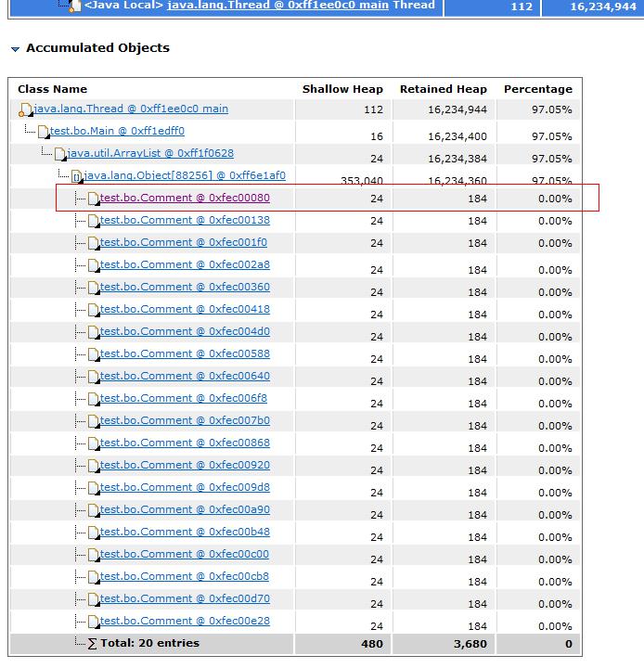Viewport: 644px width, 668px height.
Task: Open test.bo.Comment @ 0xfec006f8 link
Action: (x=183, y=398)
